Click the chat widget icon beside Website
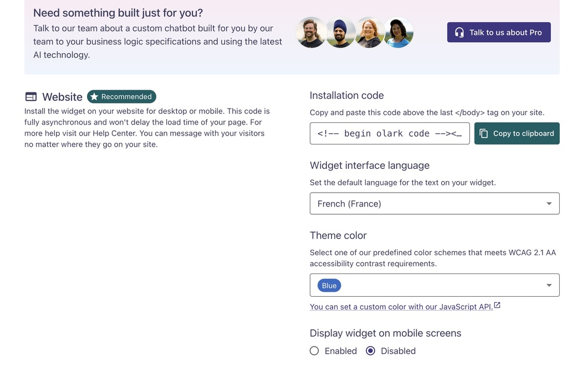The height and width of the screenshot is (372, 588). click(30, 96)
